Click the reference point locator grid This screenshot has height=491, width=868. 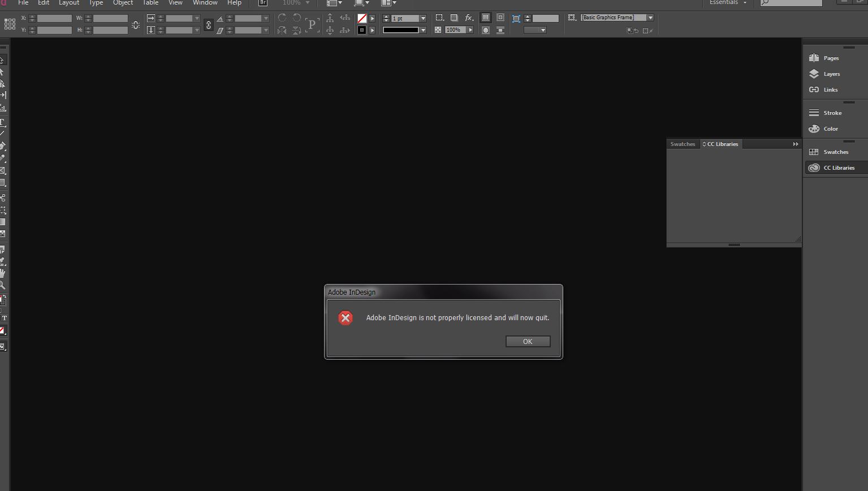(10, 24)
